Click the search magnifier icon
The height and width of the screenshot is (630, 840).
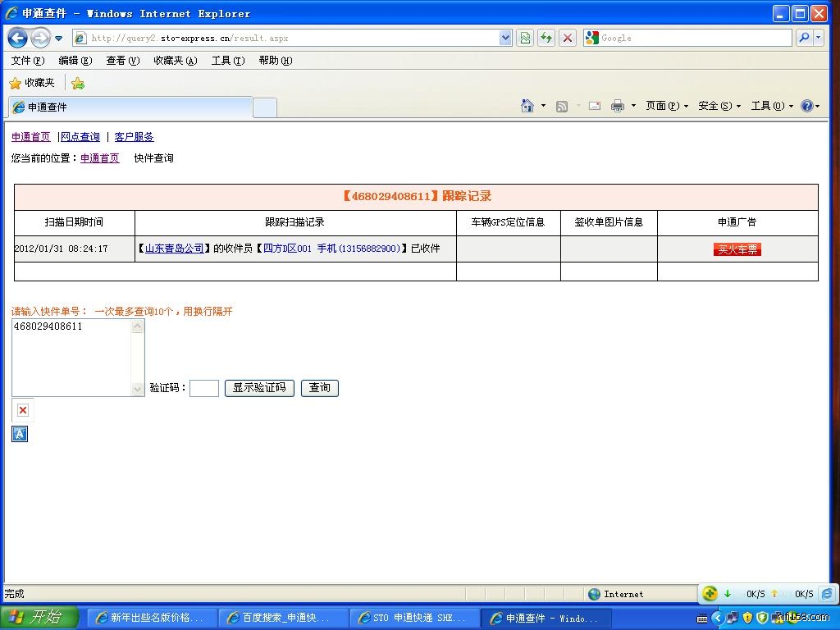(804, 38)
